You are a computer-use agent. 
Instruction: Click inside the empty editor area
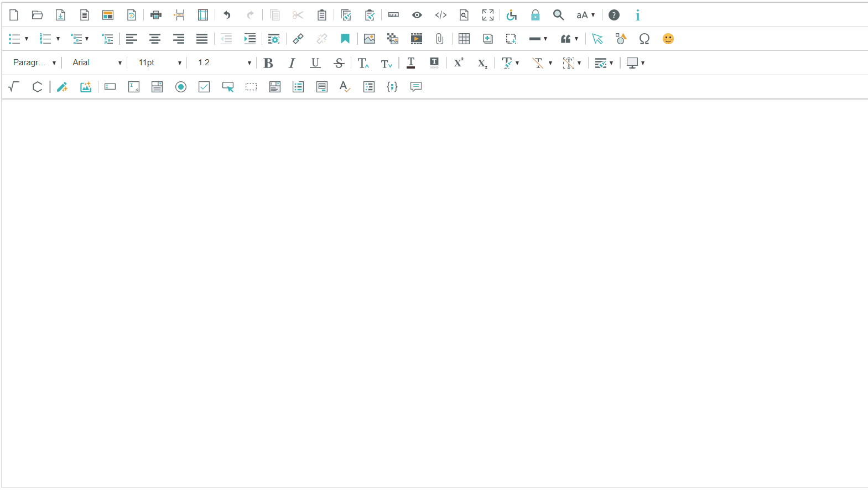tap(435, 293)
